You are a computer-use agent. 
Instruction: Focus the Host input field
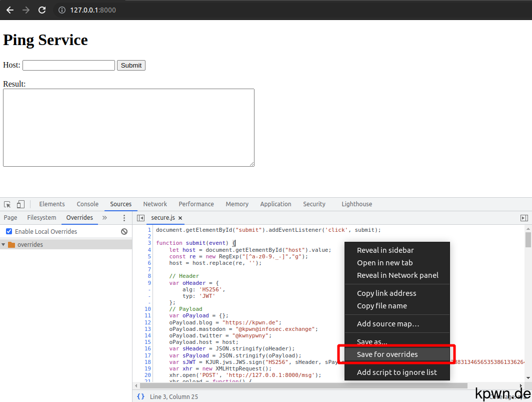[x=68, y=65]
